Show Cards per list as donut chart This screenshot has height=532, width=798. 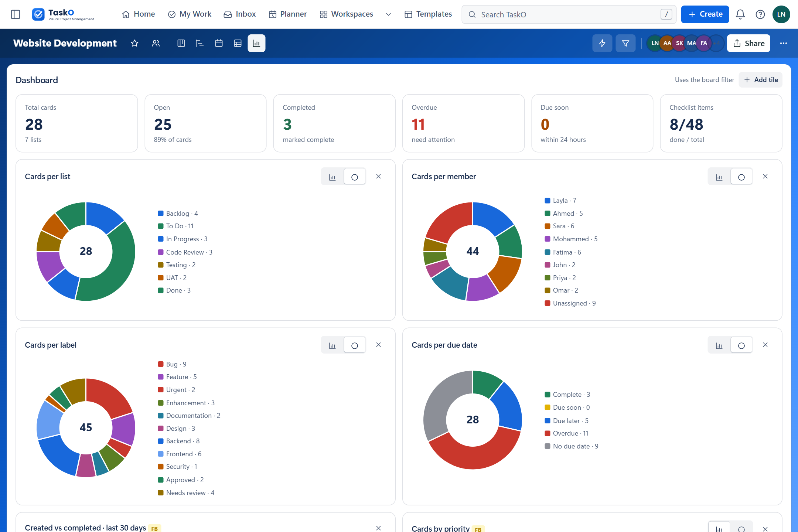[x=355, y=177]
